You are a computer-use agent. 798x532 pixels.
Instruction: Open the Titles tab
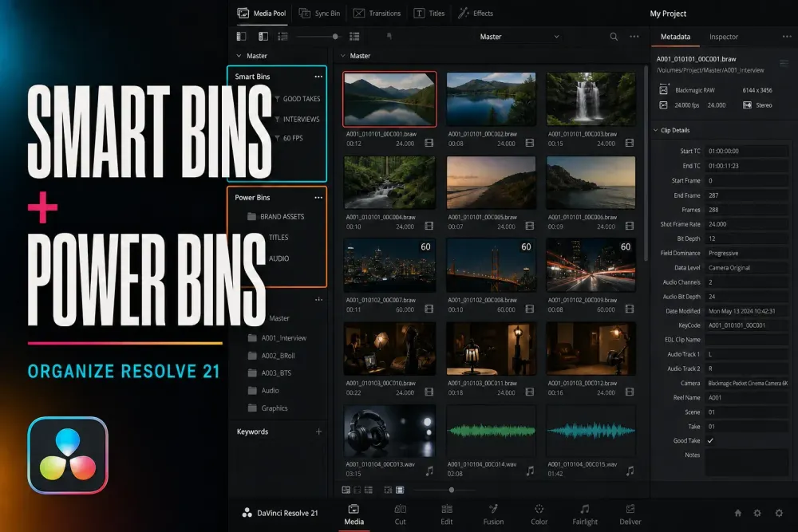(429, 14)
